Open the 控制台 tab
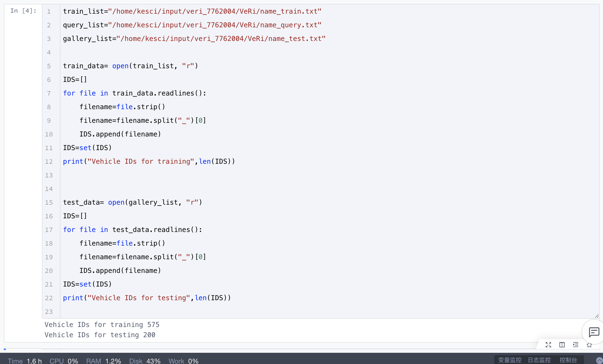603x364 pixels. [568, 360]
